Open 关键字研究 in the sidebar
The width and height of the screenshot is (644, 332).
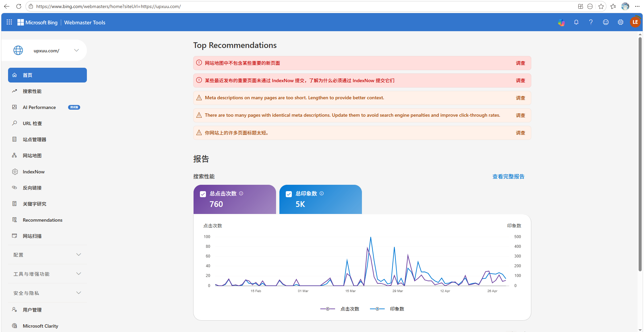[x=47, y=204]
